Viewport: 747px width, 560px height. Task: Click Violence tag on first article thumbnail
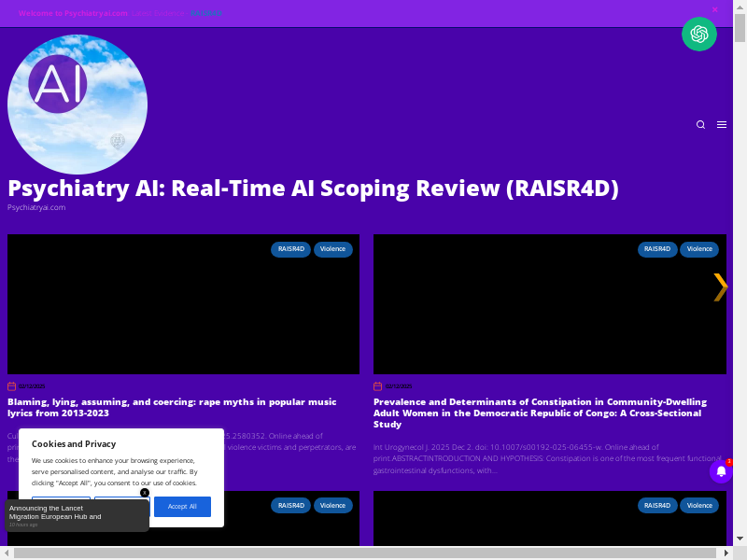click(x=332, y=249)
